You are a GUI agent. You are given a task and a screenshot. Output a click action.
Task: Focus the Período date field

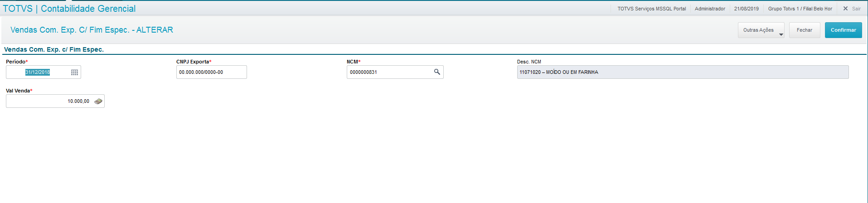click(x=44, y=72)
